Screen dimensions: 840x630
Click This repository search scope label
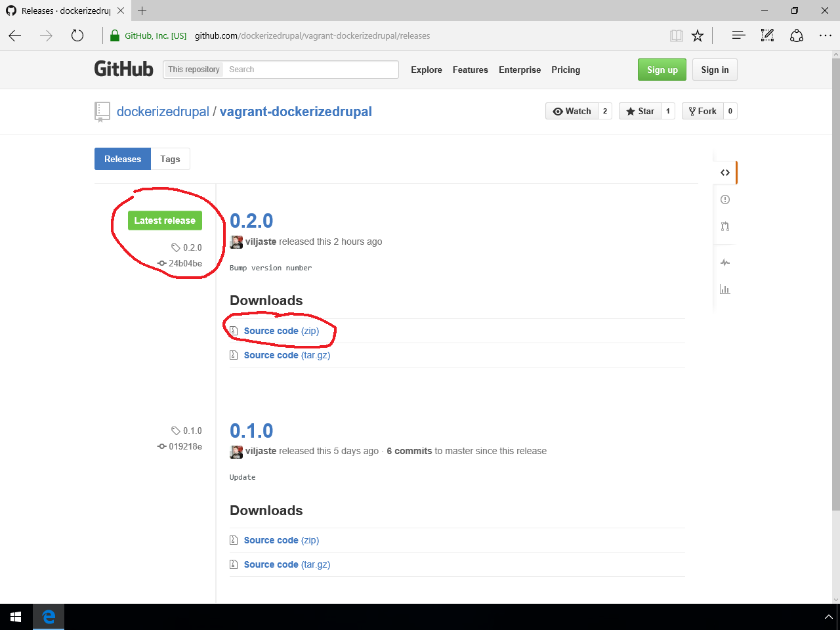coord(194,70)
